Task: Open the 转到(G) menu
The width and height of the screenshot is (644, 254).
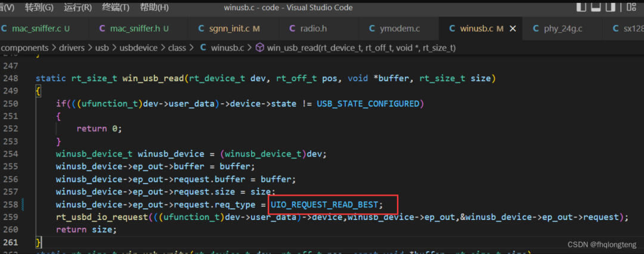Action: tap(39, 7)
